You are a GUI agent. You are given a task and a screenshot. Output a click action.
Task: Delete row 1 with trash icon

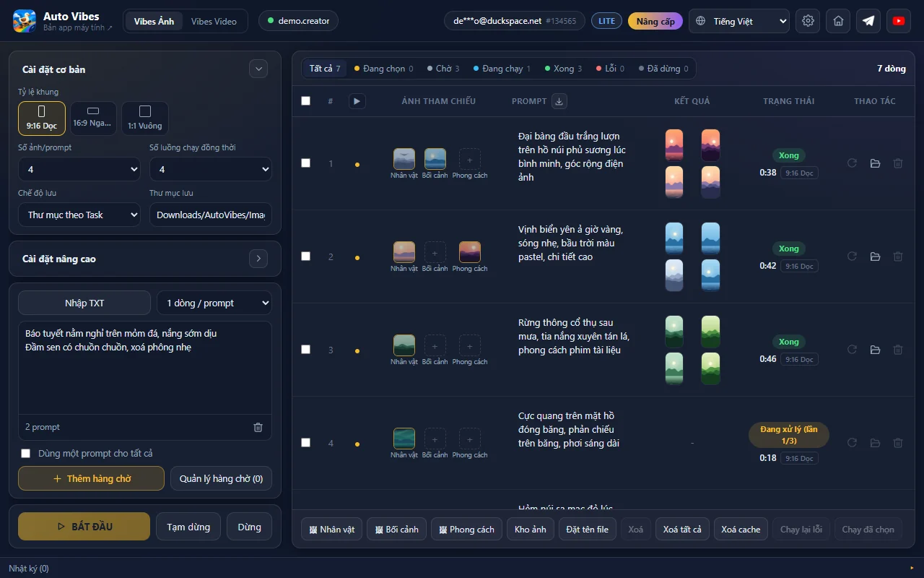tap(898, 163)
